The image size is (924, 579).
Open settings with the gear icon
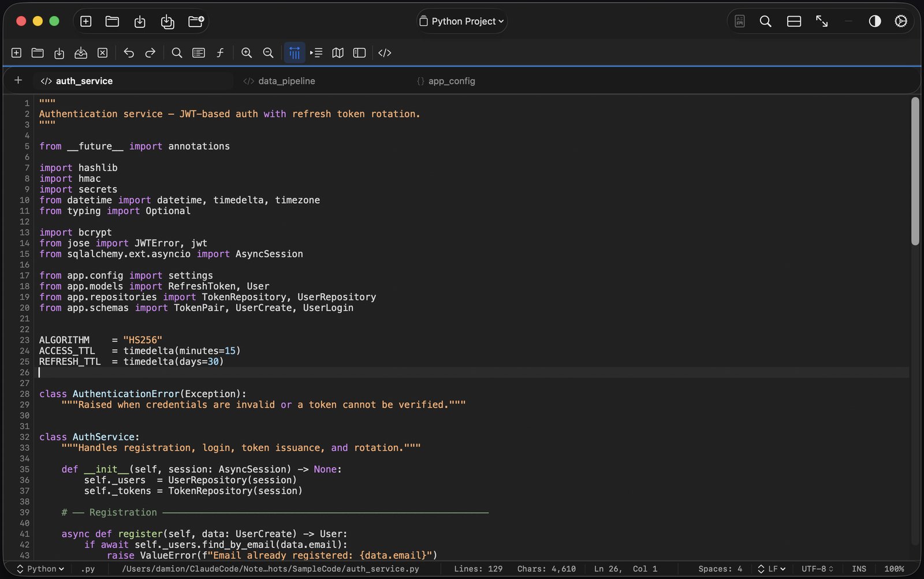(x=901, y=21)
